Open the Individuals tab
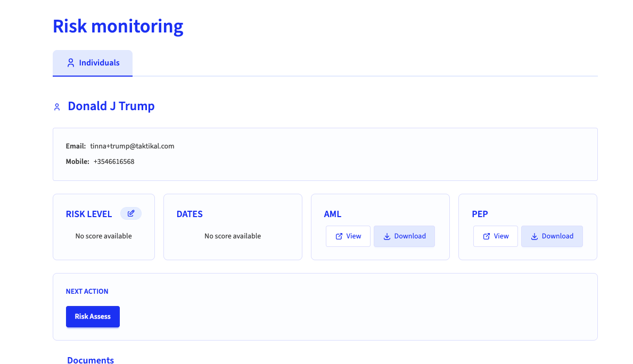 point(93,63)
